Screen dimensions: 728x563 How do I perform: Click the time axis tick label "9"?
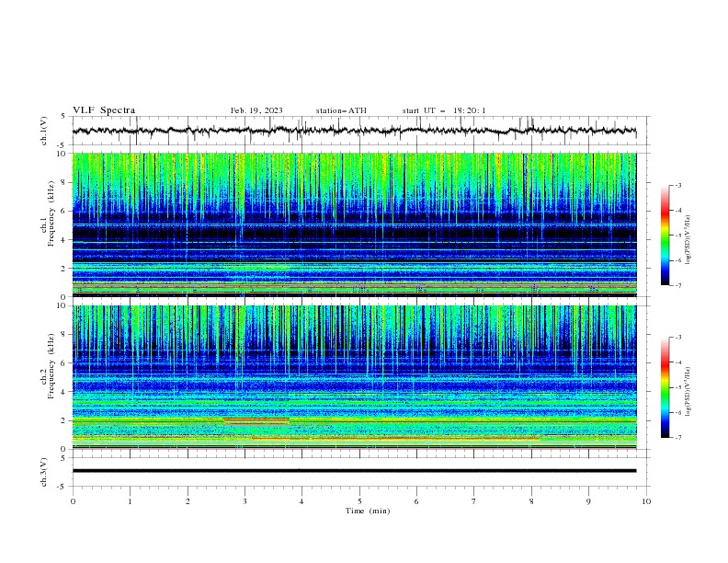click(588, 501)
